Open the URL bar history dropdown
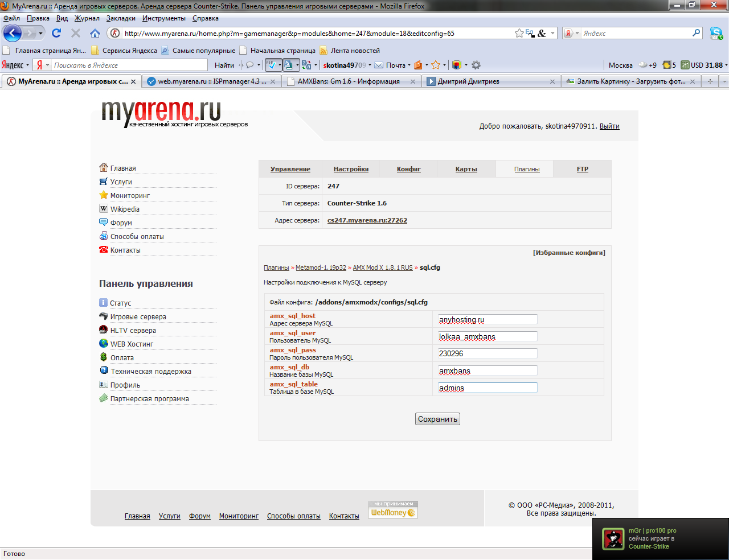Image resolution: width=729 pixels, height=560 pixels. [552, 33]
